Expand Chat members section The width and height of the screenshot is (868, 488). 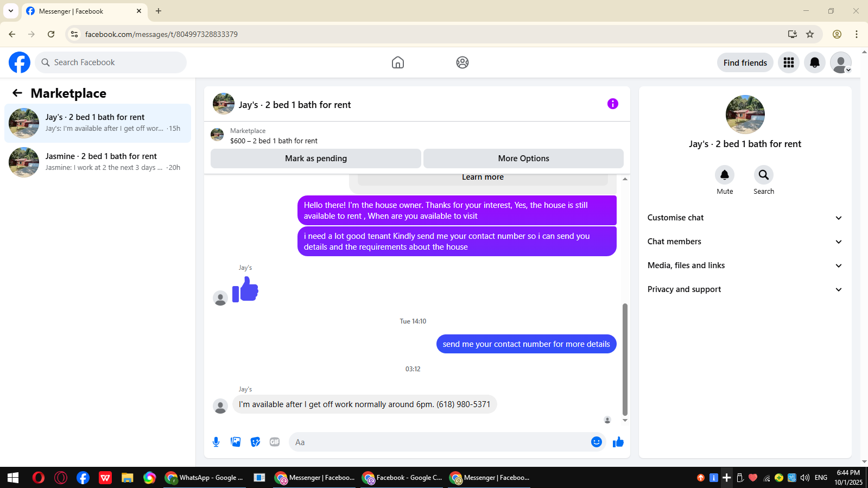click(745, 242)
